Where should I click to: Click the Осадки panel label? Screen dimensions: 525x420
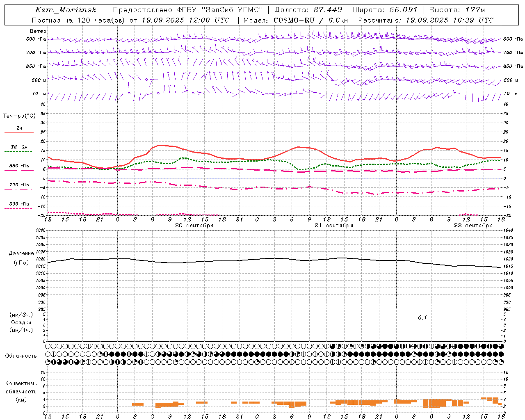(21, 322)
